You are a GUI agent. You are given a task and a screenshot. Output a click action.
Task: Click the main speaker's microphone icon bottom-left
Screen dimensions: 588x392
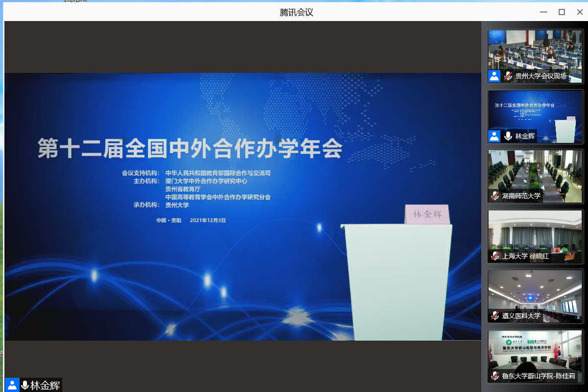(24, 385)
